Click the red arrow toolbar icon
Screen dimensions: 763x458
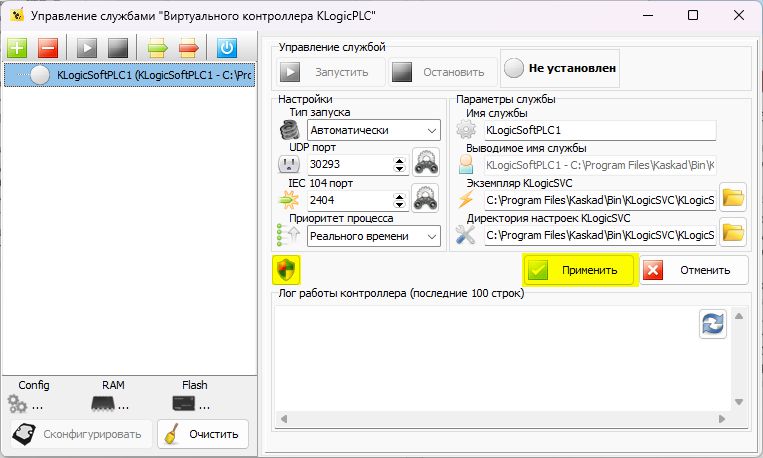pos(188,48)
